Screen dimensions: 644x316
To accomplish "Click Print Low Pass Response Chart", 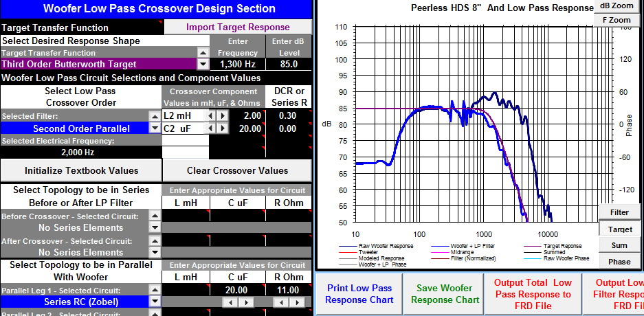I will [x=359, y=294].
